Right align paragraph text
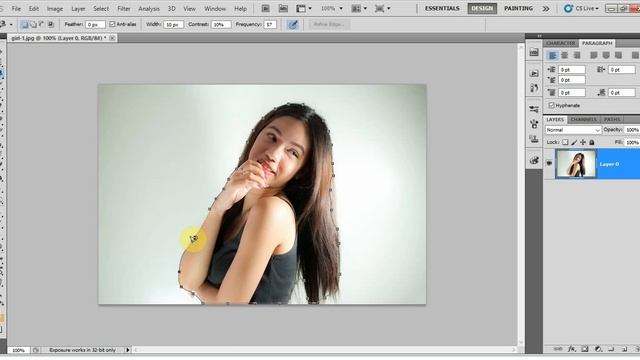 [x=577, y=55]
